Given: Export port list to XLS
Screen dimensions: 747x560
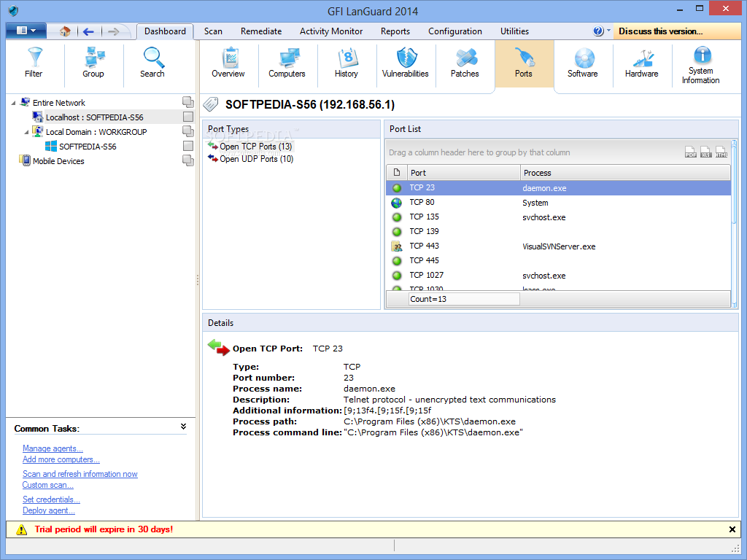Looking at the screenshot, I should coord(705,152).
